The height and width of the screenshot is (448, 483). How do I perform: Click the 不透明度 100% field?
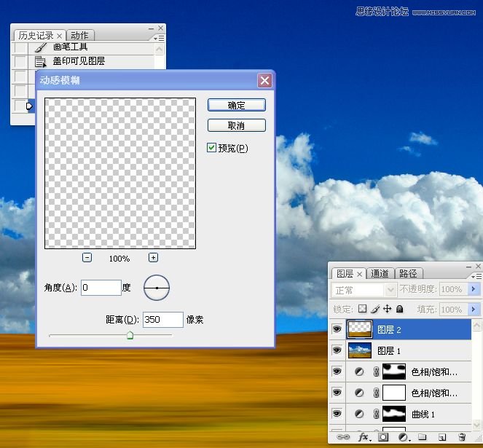[453, 289]
